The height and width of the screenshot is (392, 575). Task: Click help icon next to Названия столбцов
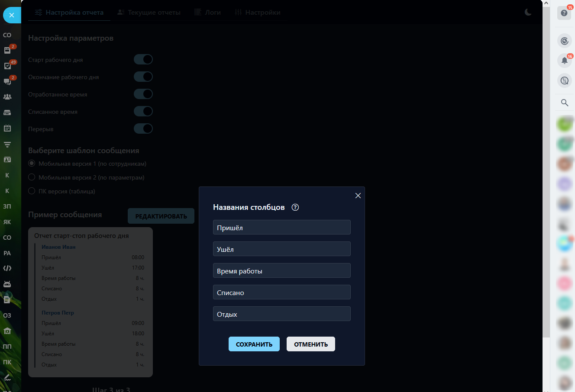click(x=295, y=207)
